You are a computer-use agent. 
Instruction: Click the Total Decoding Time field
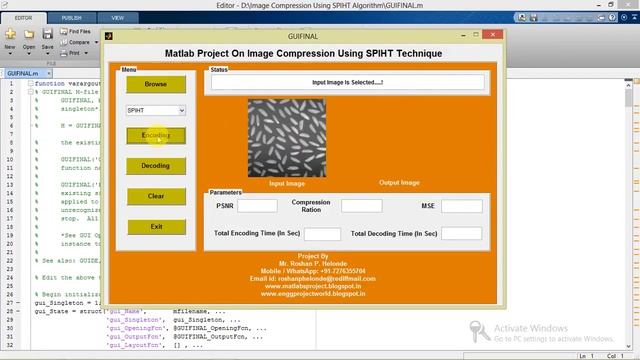click(x=462, y=233)
